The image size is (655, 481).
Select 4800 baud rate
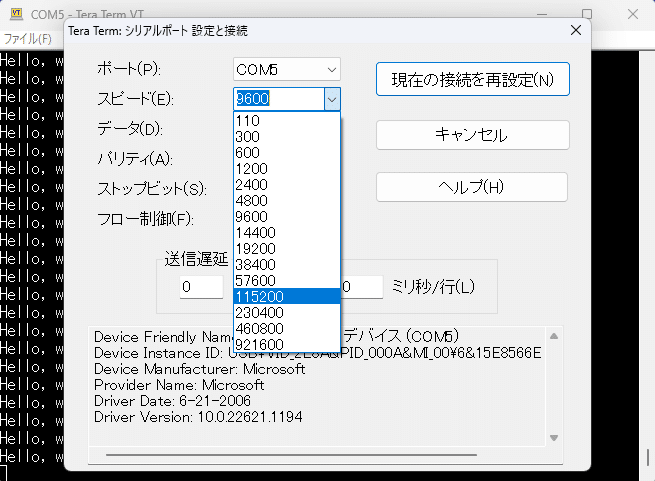pos(287,201)
